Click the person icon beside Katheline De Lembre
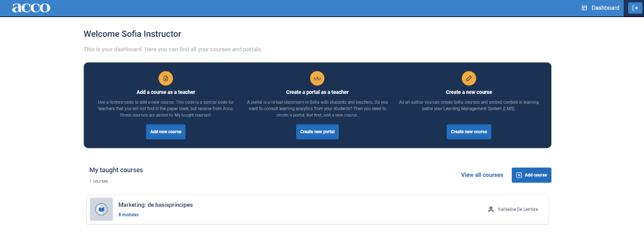 (x=490, y=210)
